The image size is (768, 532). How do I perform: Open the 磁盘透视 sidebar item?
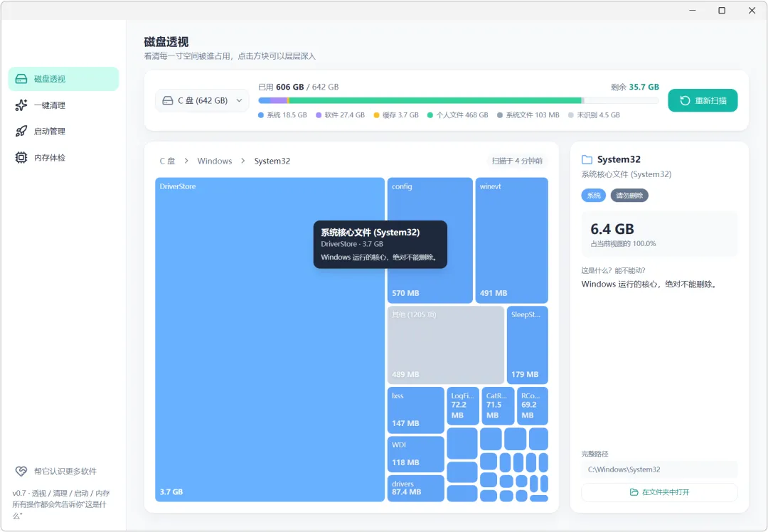point(63,79)
